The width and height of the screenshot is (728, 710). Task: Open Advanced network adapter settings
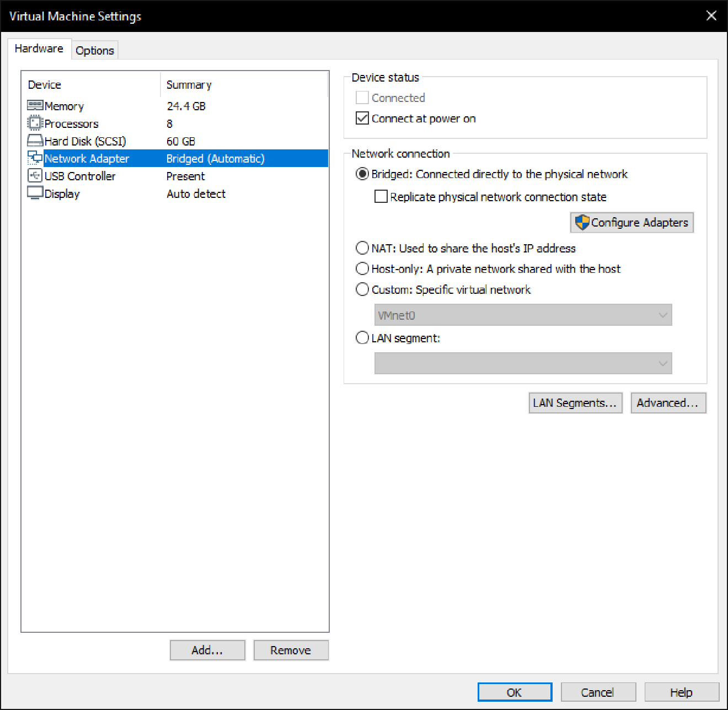click(668, 403)
